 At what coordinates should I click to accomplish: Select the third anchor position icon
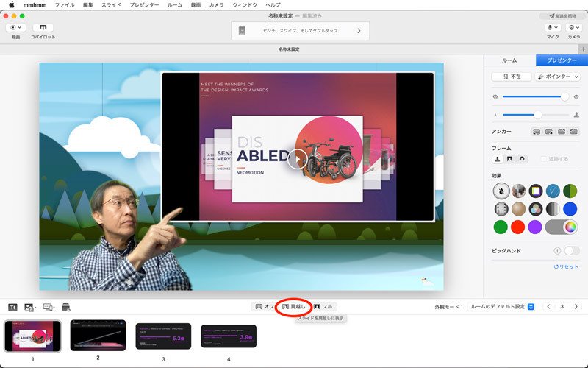pyautogui.click(x=562, y=132)
